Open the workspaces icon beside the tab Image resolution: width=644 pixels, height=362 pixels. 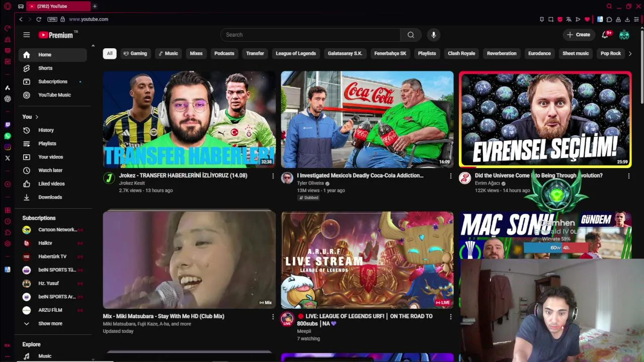(21, 7)
